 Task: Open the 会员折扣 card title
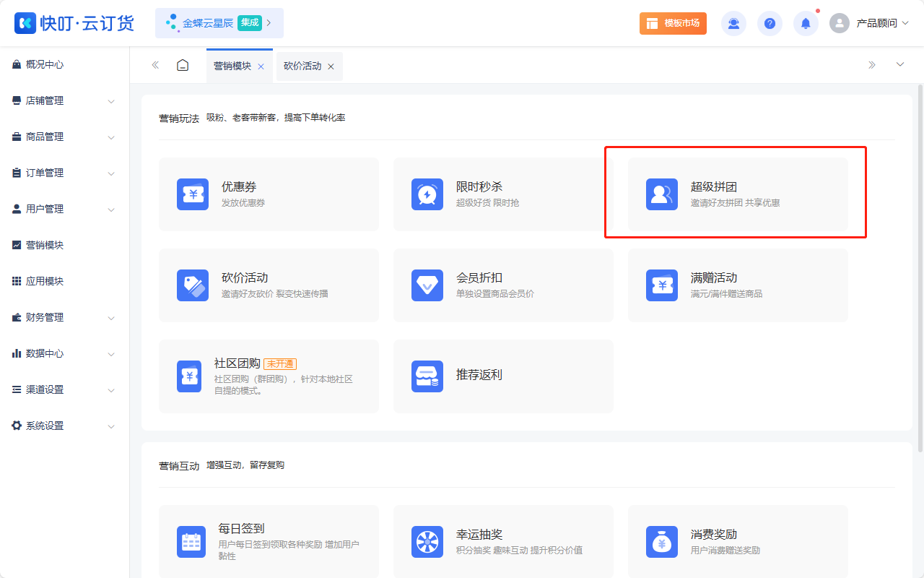[479, 277]
